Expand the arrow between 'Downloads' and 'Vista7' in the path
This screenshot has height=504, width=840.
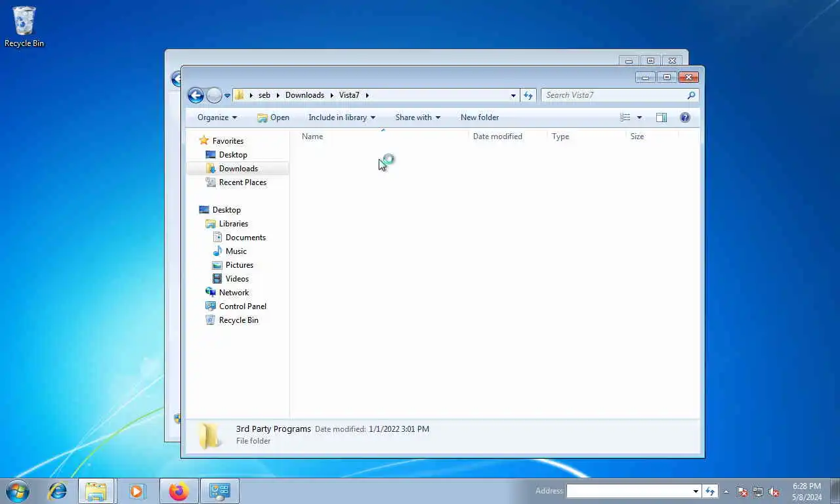coord(332,95)
